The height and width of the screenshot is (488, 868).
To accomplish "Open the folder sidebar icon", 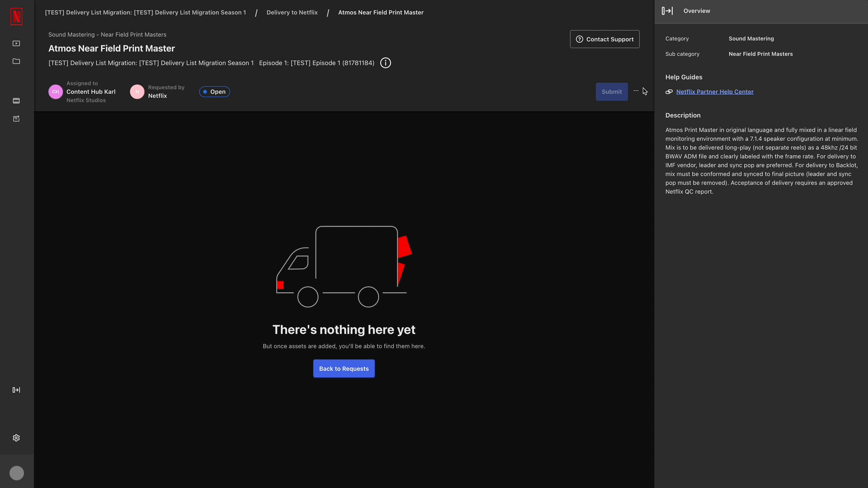I will coord(16,61).
